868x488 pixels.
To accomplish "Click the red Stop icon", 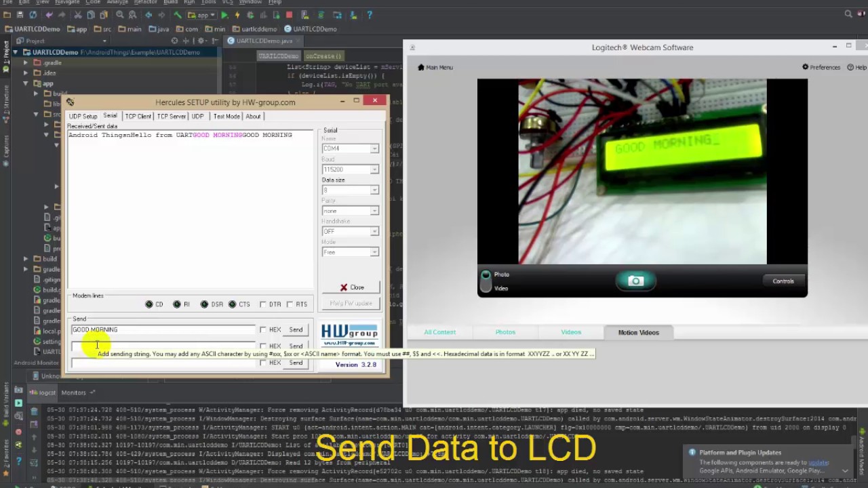I will (x=289, y=15).
